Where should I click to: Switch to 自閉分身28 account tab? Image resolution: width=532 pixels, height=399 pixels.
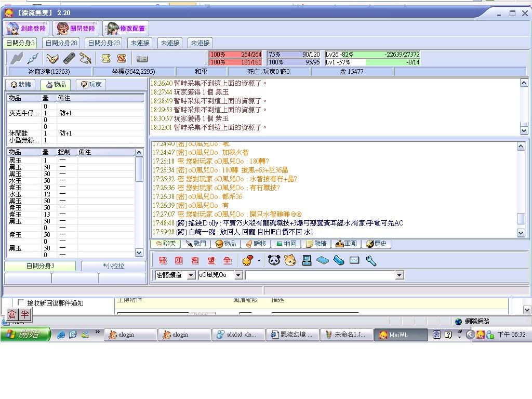coord(61,43)
